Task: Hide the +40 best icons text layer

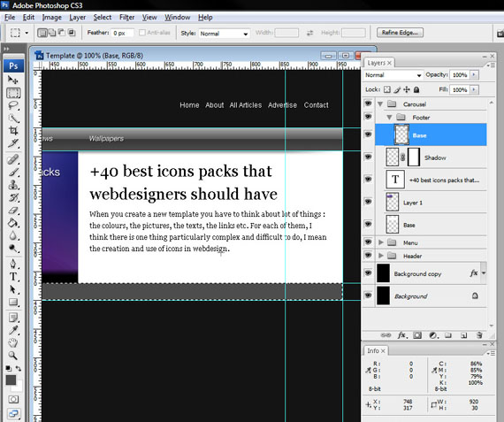Action: pos(368,180)
